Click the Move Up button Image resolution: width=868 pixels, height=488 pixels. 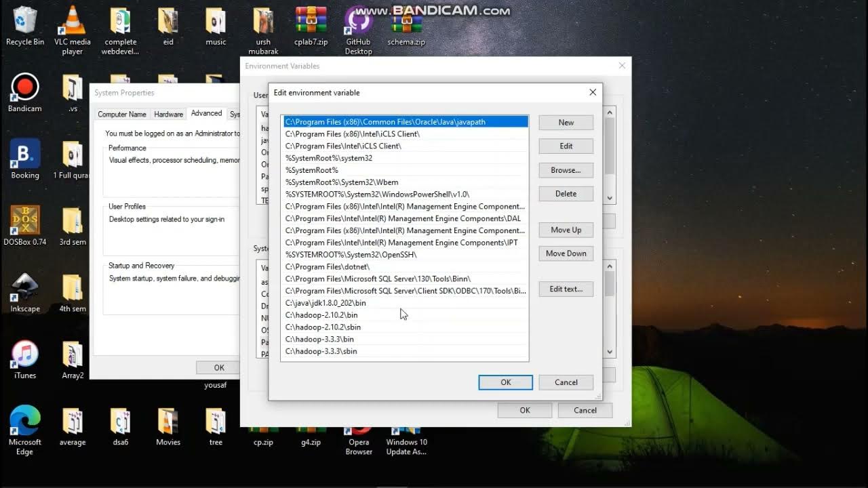(566, 230)
